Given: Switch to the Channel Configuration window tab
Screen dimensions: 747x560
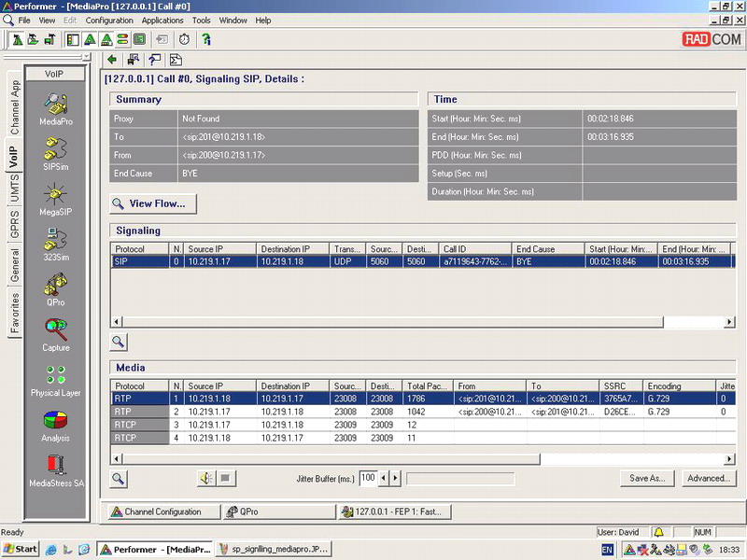Looking at the screenshot, I should (163, 511).
